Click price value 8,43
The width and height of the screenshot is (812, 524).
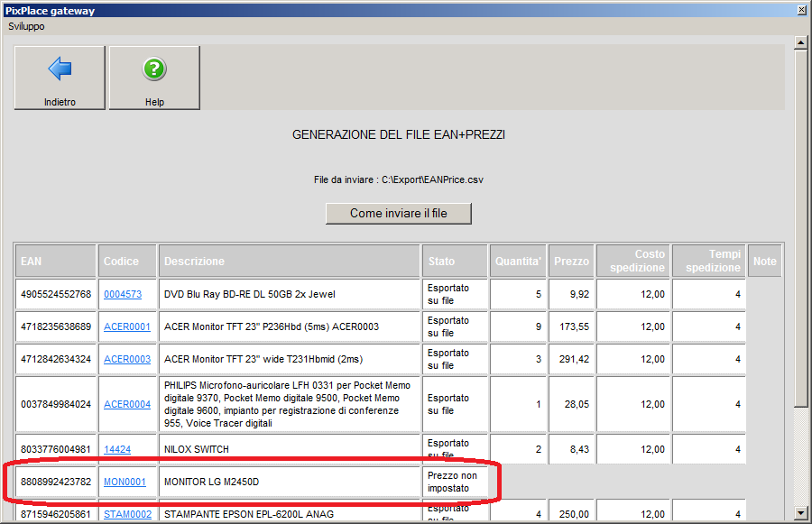579,449
